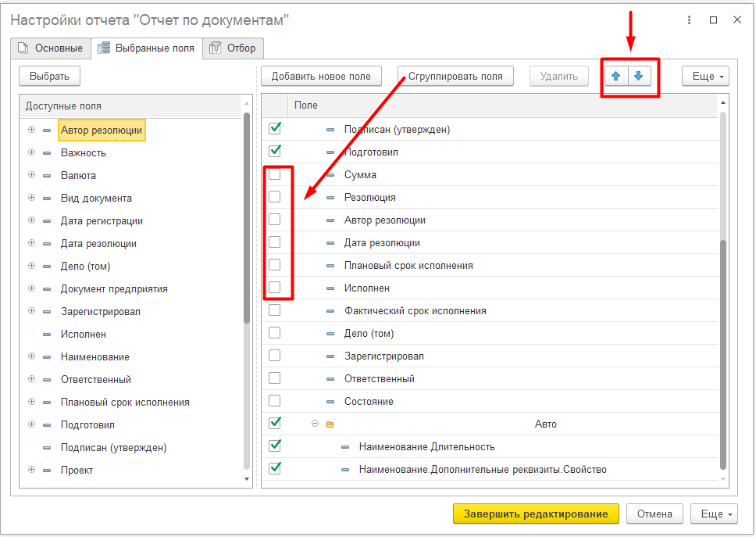The width and height of the screenshot is (756, 537).
Task: Open the three-dot window menu in the title bar
Action: (689, 20)
